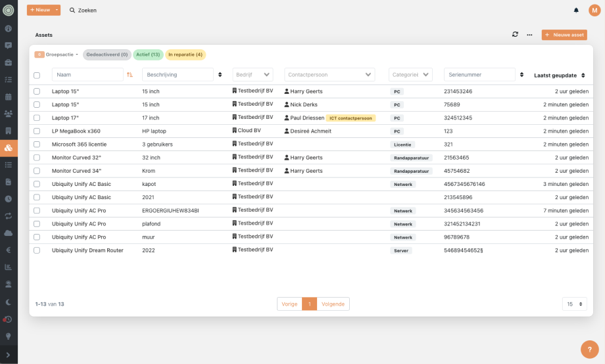Check the Monitor Curved 32" row checkbox

click(37, 157)
